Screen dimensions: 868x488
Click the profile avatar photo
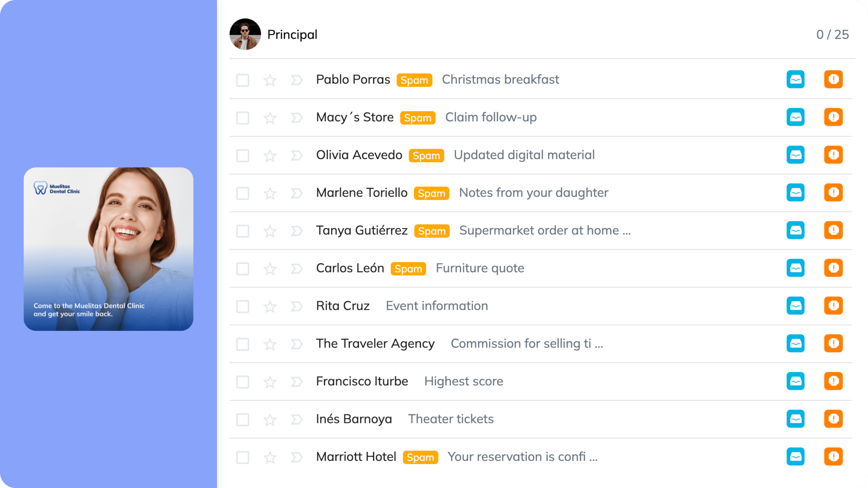coord(245,34)
